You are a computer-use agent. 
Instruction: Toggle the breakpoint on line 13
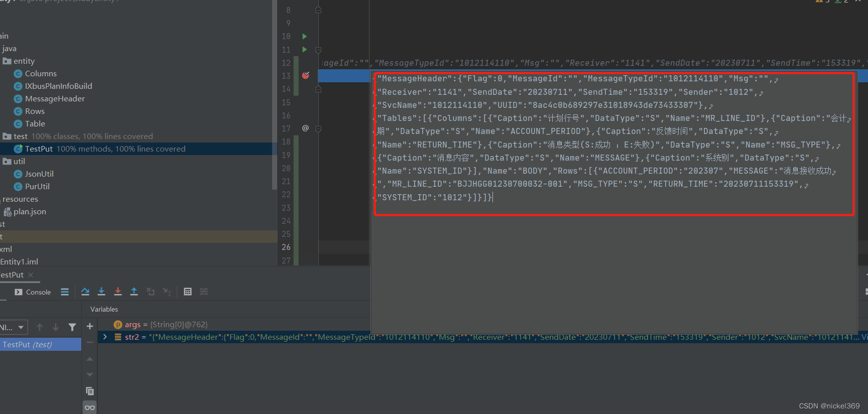pos(305,76)
